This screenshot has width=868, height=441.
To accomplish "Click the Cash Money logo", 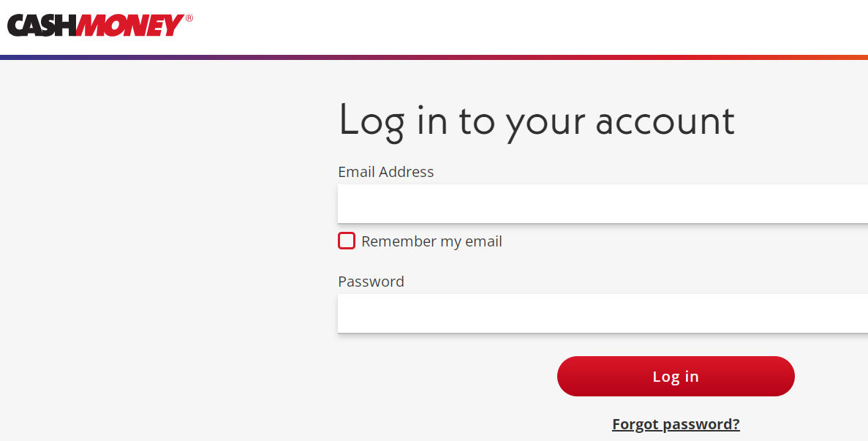I will click(100, 26).
